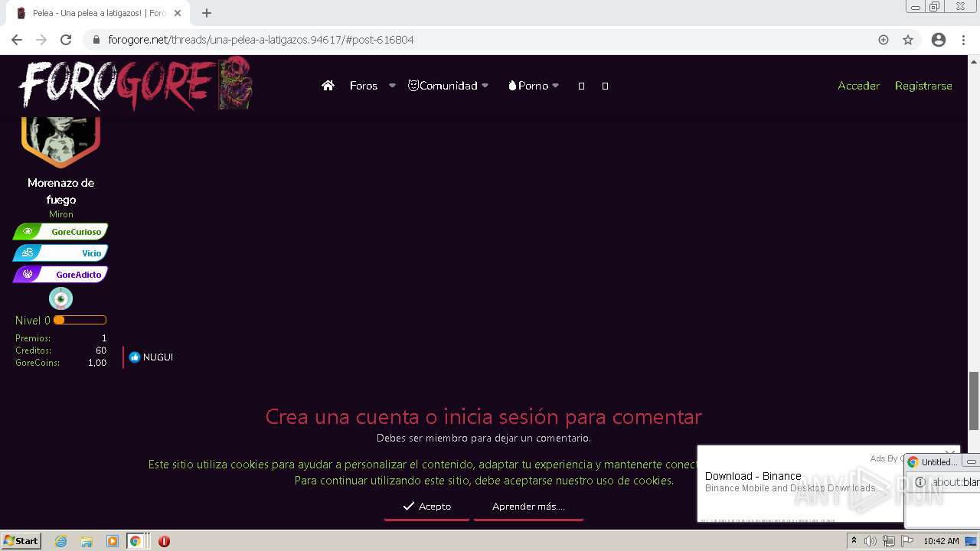Image resolution: width=980 pixels, height=551 pixels.
Task: Click the page vertical scrollbar thumb
Action: 974,401
